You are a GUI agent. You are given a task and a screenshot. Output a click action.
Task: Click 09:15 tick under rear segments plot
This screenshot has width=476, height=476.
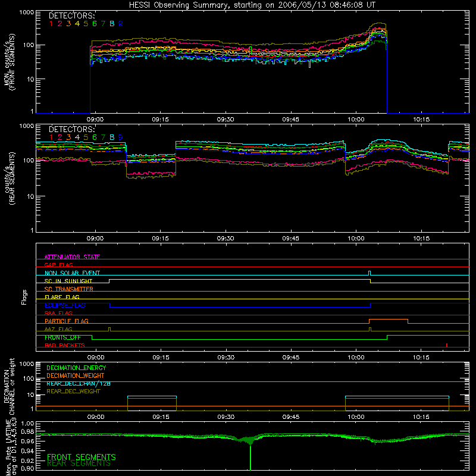tap(160, 239)
